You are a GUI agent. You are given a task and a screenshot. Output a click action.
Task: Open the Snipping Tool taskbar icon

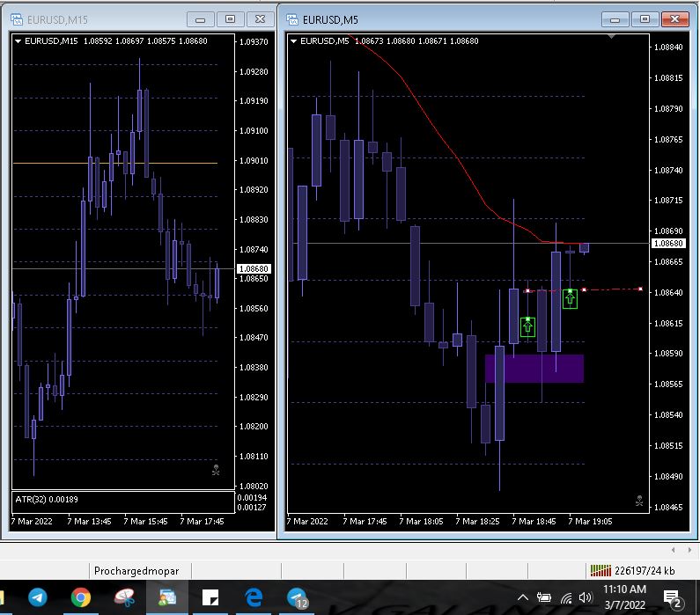(x=124, y=597)
